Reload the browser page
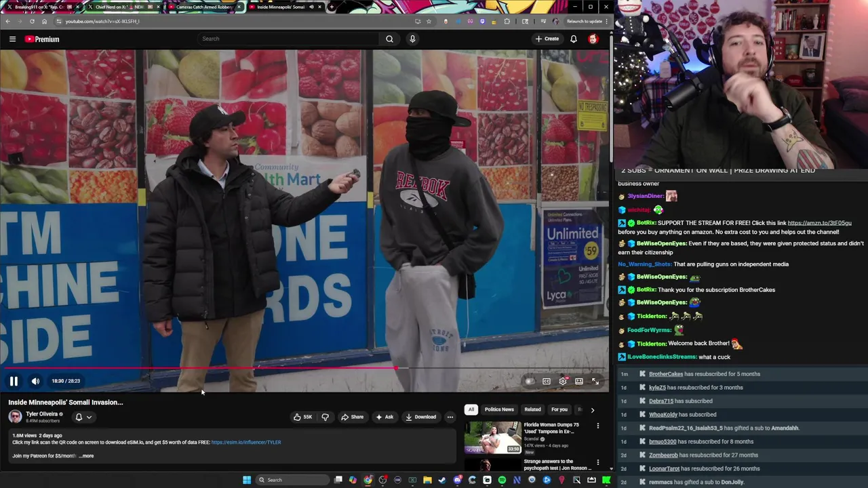868x488 pixels. pyautogui.click(x=32, y=21)
